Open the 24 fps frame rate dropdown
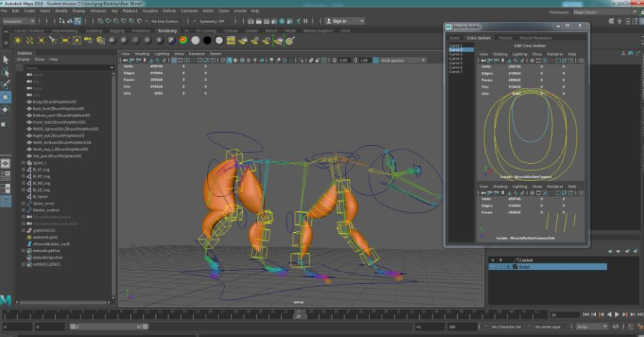644x337 pixels. point(592,327)
